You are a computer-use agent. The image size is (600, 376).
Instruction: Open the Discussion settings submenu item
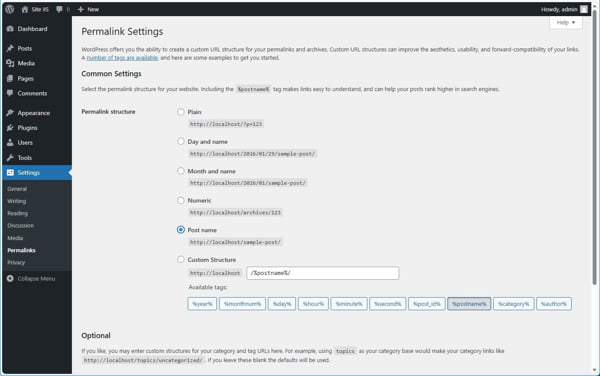tap(21, 225)
